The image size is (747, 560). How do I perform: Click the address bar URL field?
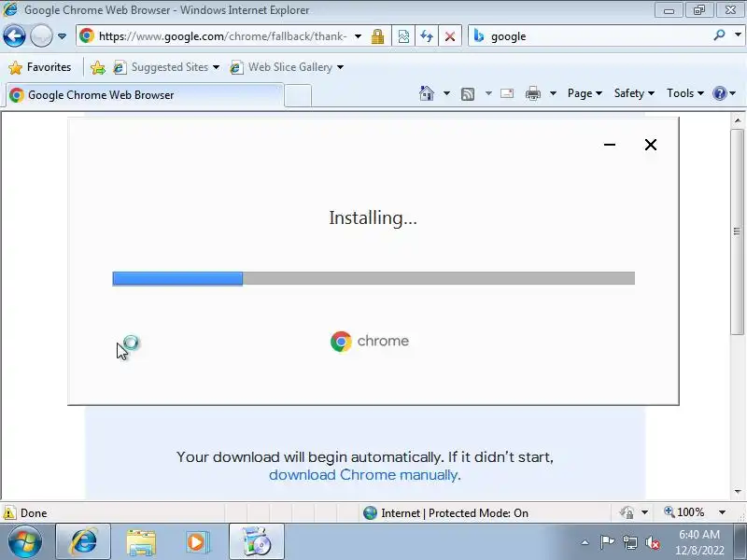[x=223, y=36]
